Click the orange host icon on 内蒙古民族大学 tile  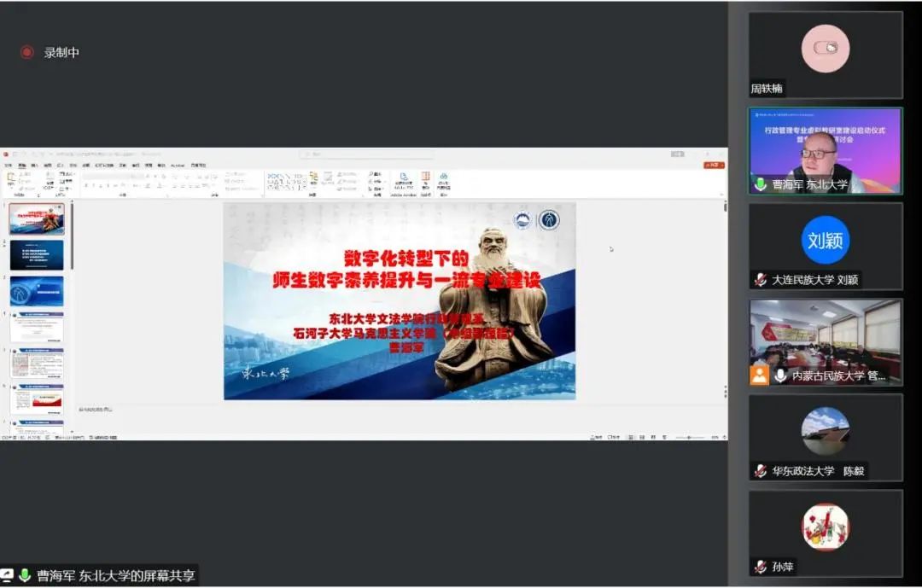coord(760,376)
